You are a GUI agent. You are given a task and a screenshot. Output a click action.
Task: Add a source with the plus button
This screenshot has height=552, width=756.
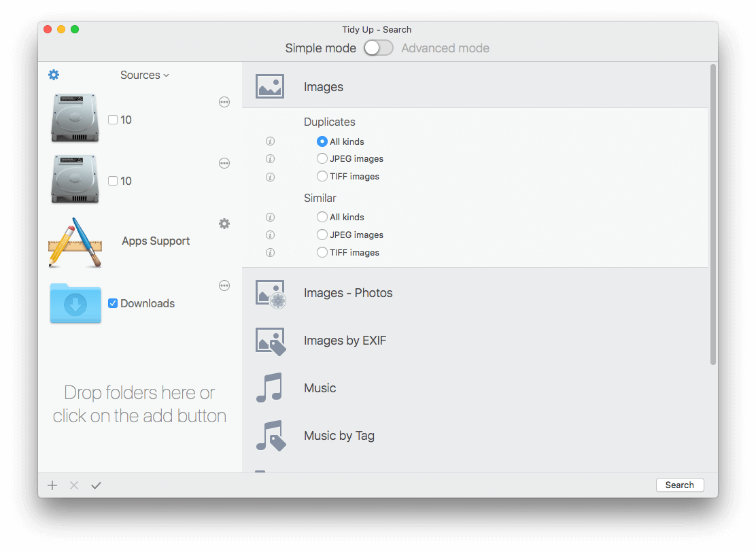(x=52, y=485)
